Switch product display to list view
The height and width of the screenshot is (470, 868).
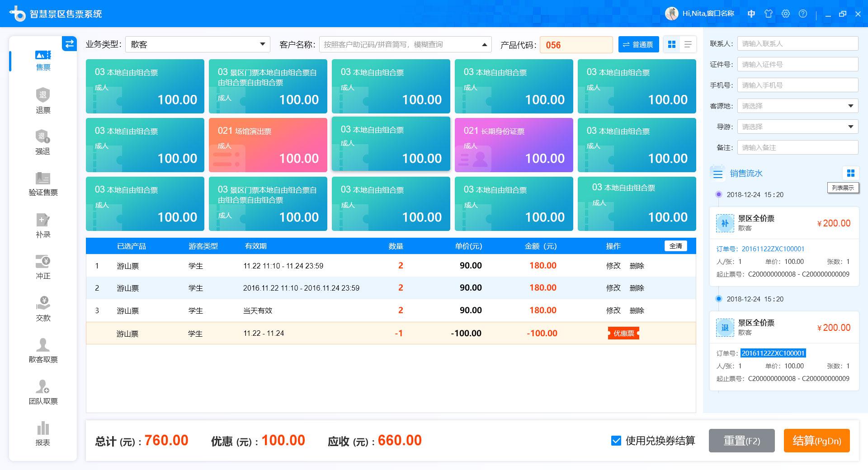(x=688, y=44)
